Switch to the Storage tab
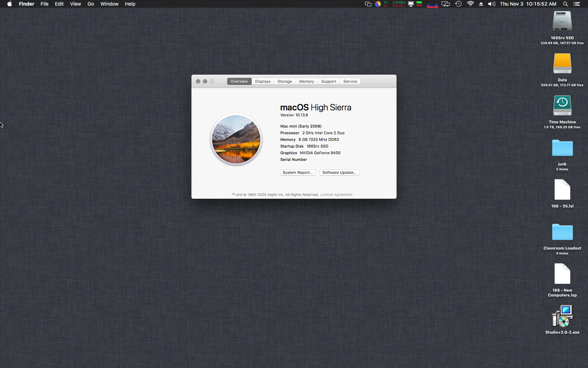The width and height of the screenshot is (588, 368). 285,81
